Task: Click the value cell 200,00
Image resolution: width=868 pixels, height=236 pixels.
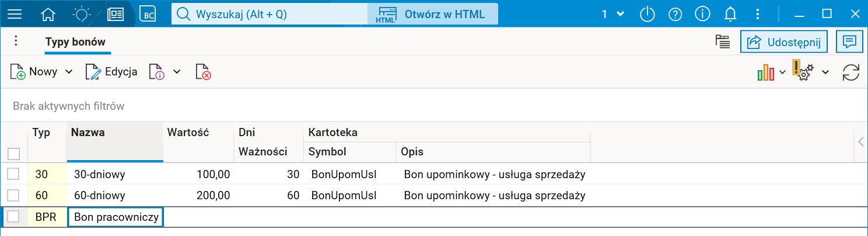Action: point(198,195)
